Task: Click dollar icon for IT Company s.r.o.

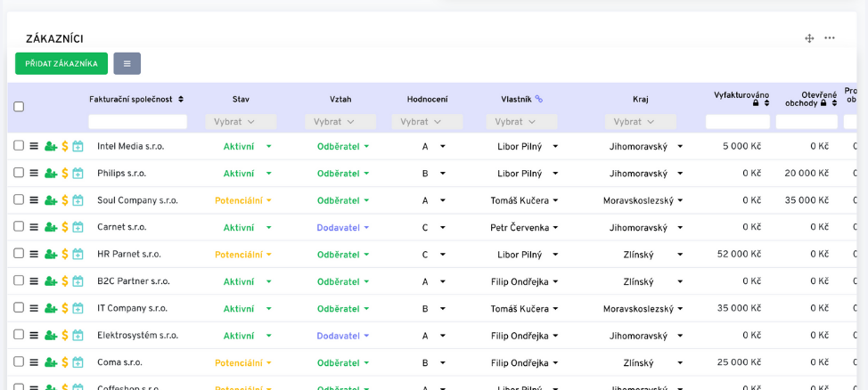Action: coord(65,308)
